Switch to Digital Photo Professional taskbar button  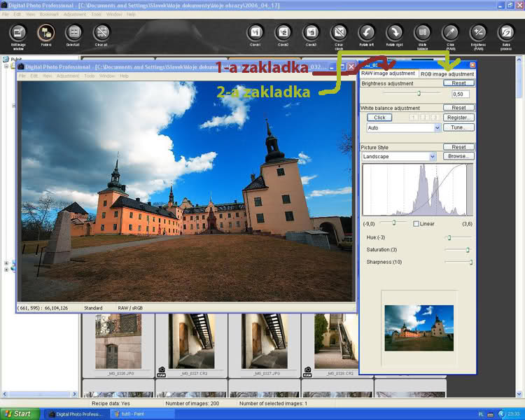(x=76, y=414)
